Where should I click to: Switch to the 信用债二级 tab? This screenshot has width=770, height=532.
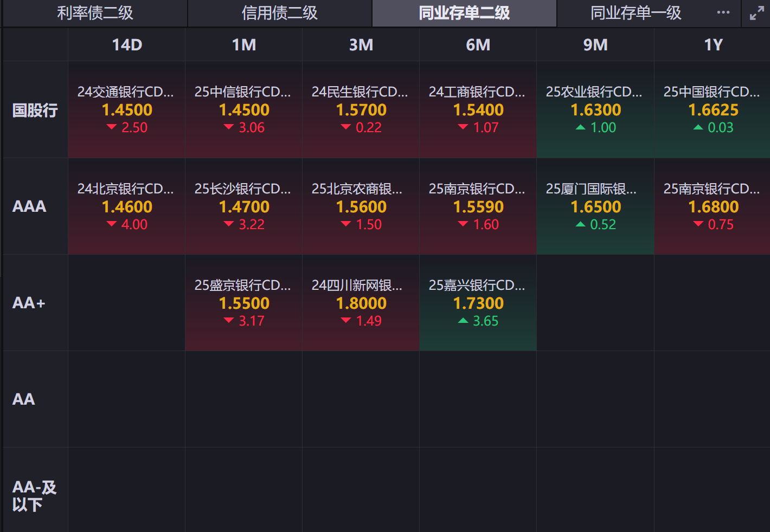(x=280, y=13)
